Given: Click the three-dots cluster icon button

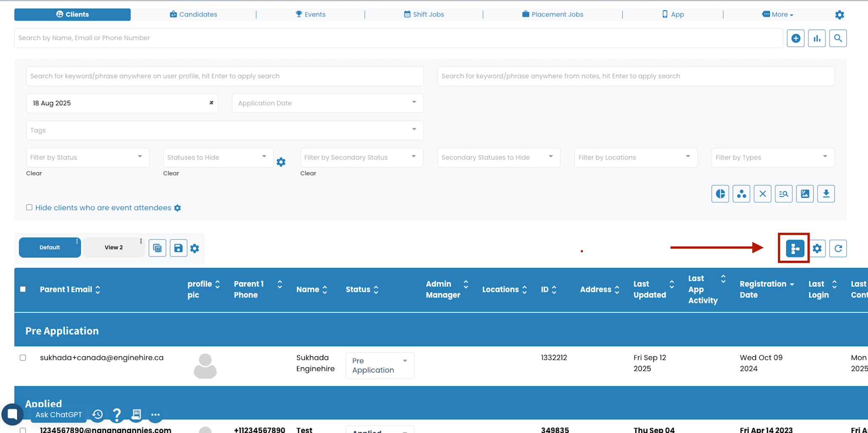Looking at the screenshot, I should (741, 194).
